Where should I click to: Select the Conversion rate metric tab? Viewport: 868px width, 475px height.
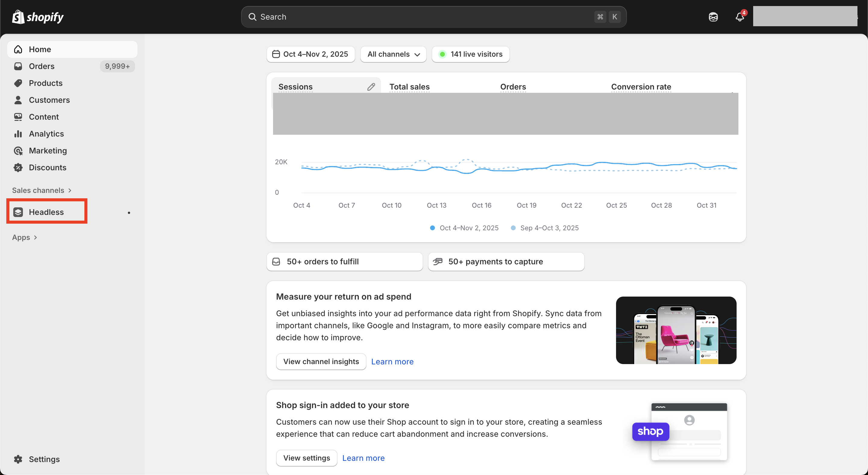[x=641, y=87]
